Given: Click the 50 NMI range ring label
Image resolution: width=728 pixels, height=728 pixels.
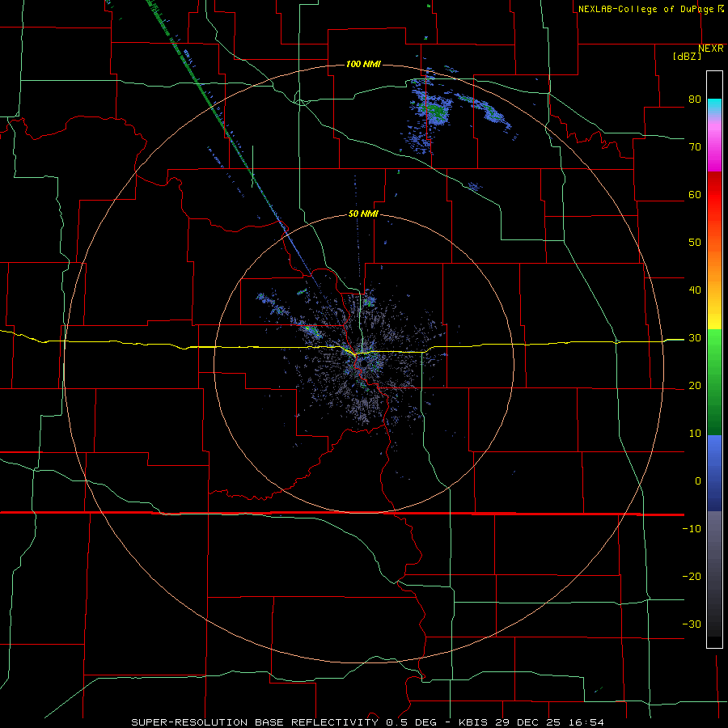Looking at the screenshot, I should tap(363, 214).
